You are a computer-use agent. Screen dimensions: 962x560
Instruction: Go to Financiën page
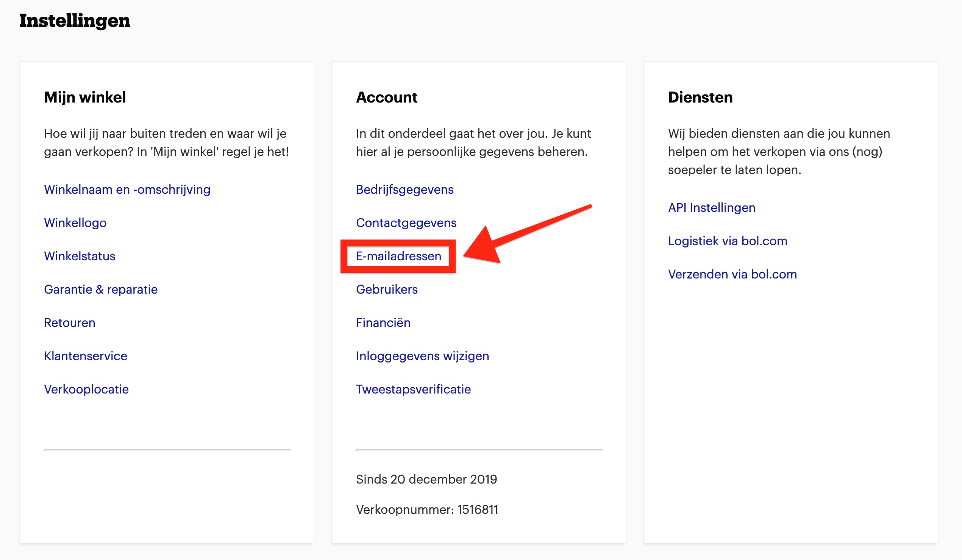click(x=383, y=323)
